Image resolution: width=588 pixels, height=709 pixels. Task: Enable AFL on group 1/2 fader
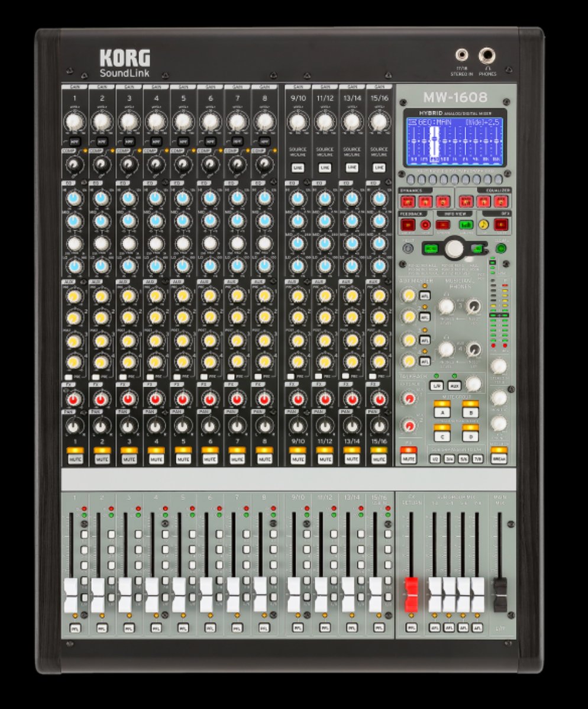pos(434,628)
